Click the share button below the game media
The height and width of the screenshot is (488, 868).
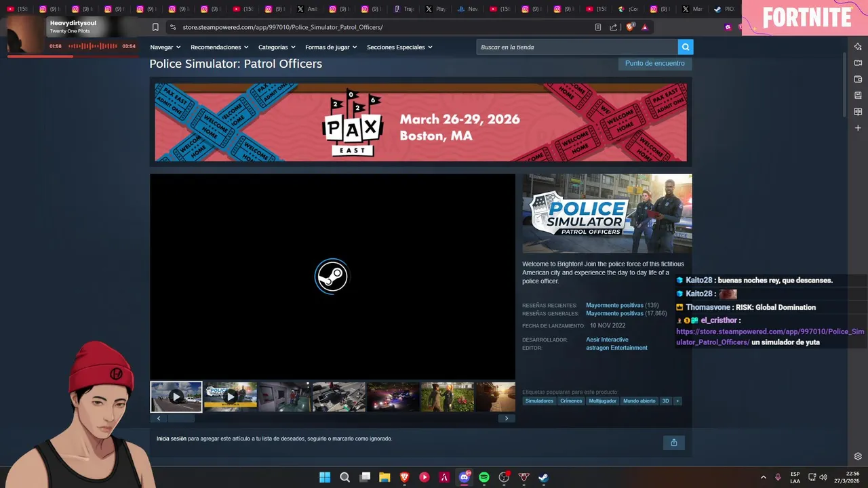(x=674, y=443)
